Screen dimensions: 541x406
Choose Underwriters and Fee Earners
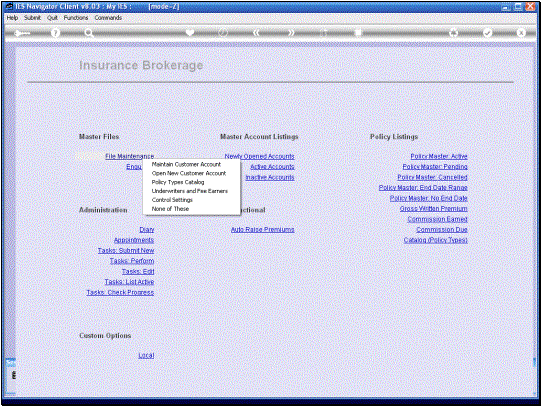pos(190,191)
